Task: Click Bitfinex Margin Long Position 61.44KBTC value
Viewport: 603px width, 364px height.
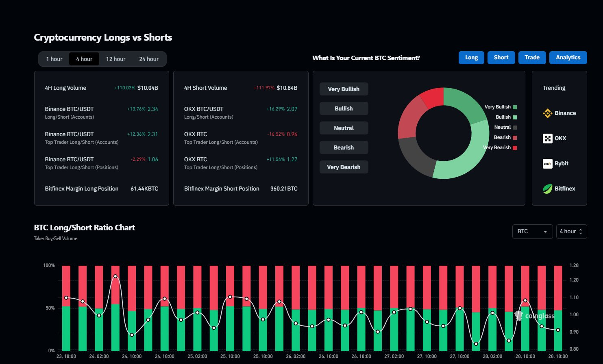Action: click(144, 189)
